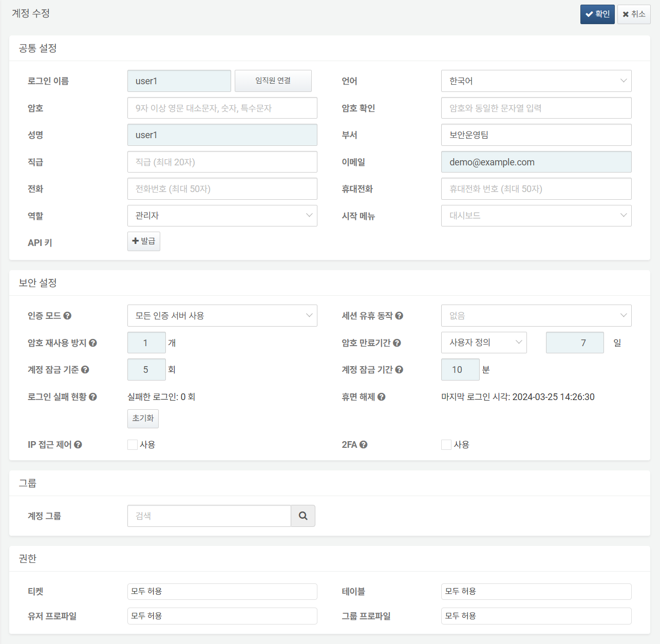The height and width of the screenshot is (644, 660).
Task: Show help for 세션 유휴 동작
Action: [399, 316]
